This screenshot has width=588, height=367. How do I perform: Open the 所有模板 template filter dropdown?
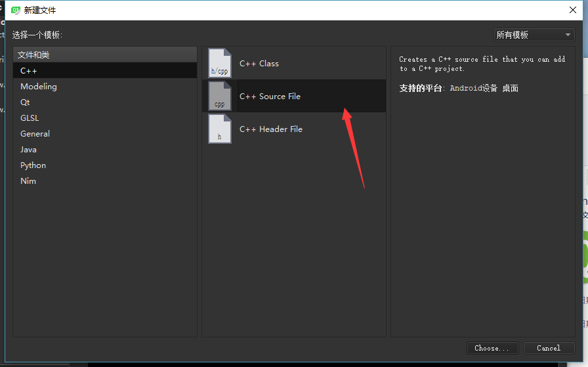pyautogui.click(x=534, y=35)
